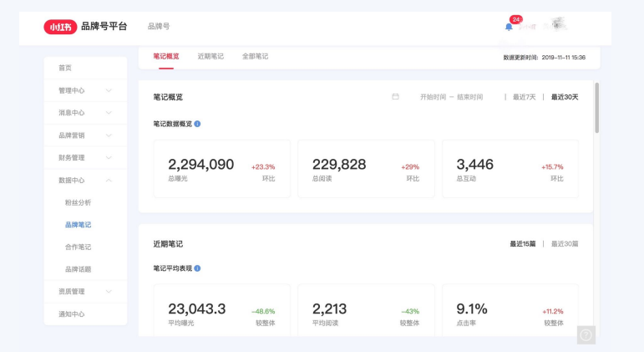This screenshot has height=352, width=644.
Task: Click the 笔记概览 section heading
Action: [x=168, y=98]
